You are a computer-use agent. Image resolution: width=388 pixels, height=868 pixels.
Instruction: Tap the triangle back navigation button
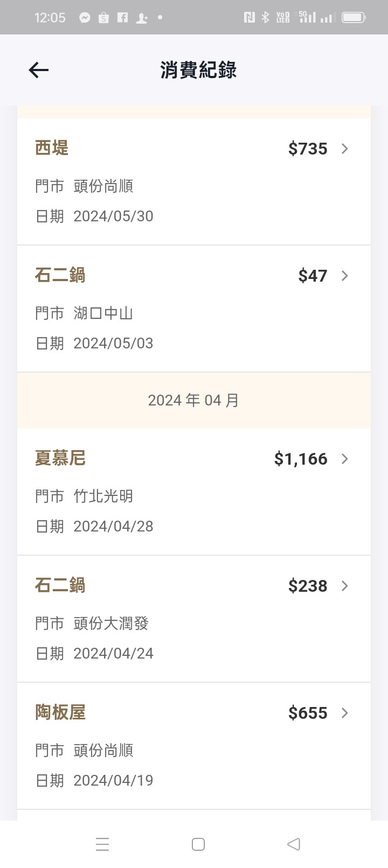[294, 844]
